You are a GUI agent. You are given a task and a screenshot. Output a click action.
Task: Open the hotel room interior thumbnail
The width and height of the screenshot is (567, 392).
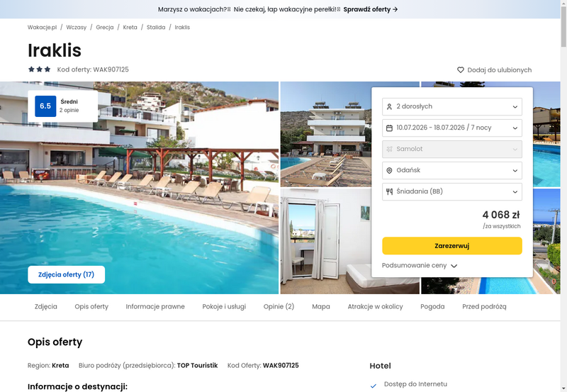point(325,241)
